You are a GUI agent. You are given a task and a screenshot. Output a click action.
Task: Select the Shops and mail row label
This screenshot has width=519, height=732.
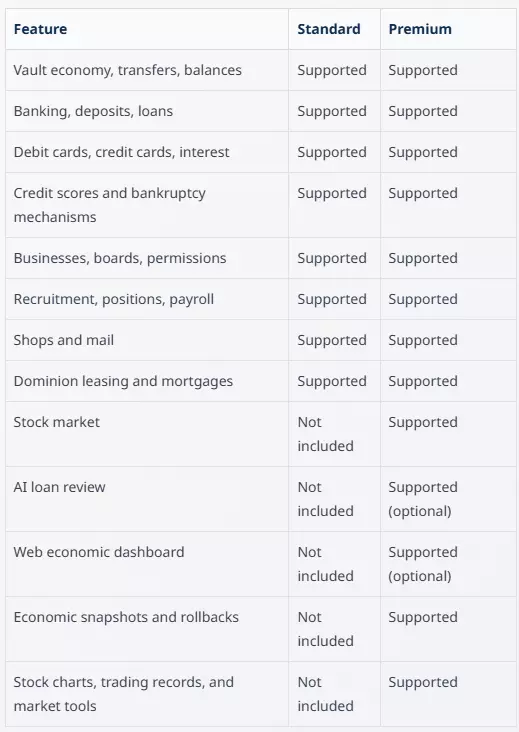click(x=63, y=340)
